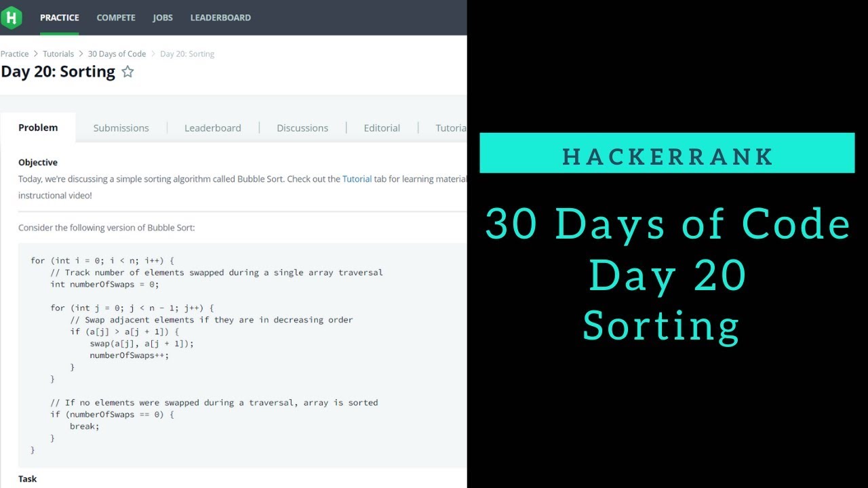Click the Tutorials breadcrumb link

pyautogui.click(x=58, y=54)
